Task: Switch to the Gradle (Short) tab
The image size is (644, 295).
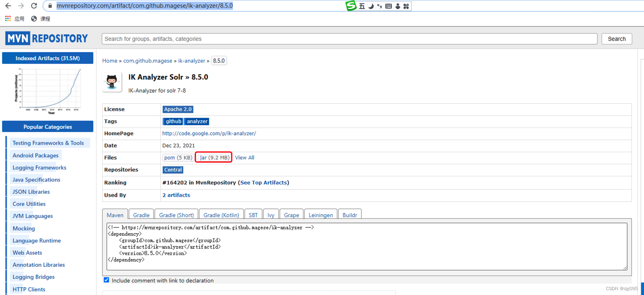Action: click(x=176, y=215)
